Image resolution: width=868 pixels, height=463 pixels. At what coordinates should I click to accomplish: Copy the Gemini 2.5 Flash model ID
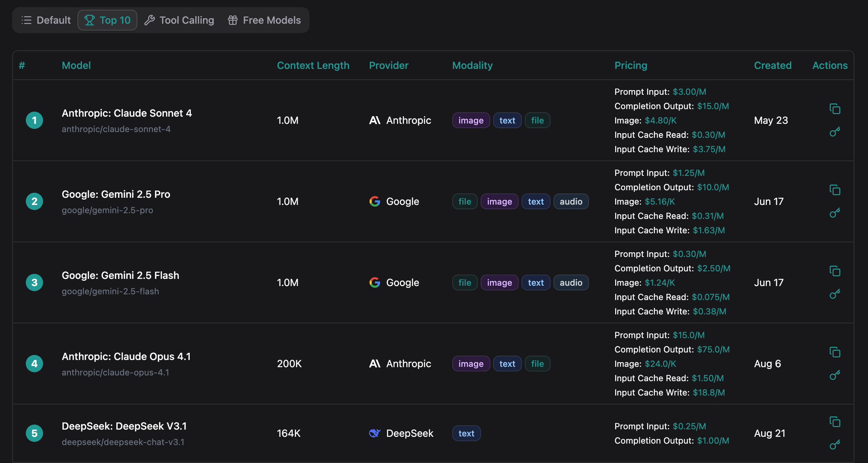point(835,271)
